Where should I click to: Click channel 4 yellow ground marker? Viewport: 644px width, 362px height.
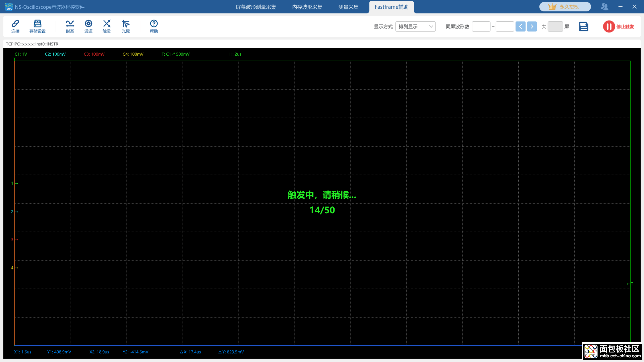click(14, 268)
